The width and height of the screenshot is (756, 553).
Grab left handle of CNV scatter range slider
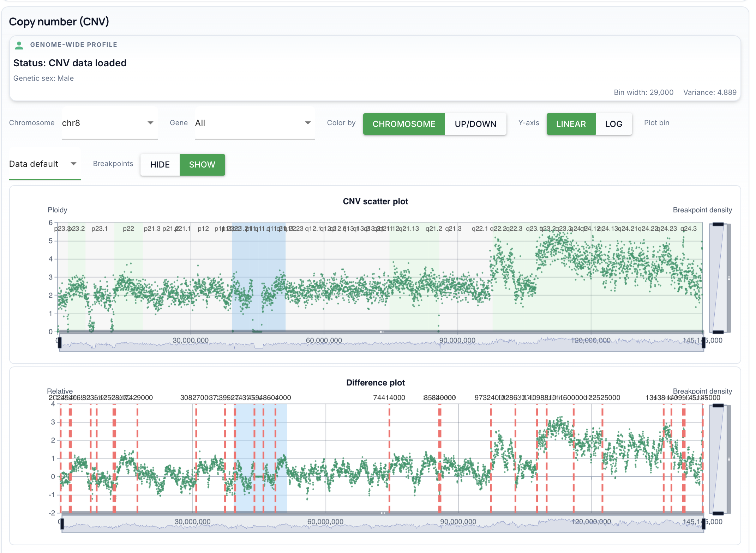tap(60, 342)
